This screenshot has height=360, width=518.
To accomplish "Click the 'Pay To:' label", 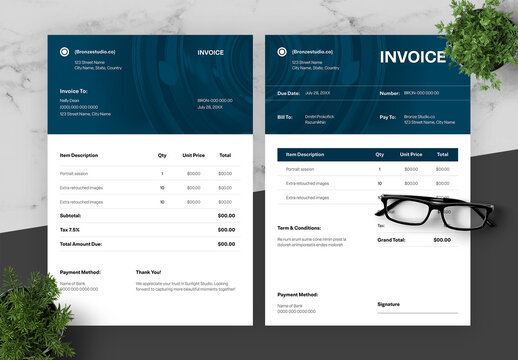I will (388, 117).
